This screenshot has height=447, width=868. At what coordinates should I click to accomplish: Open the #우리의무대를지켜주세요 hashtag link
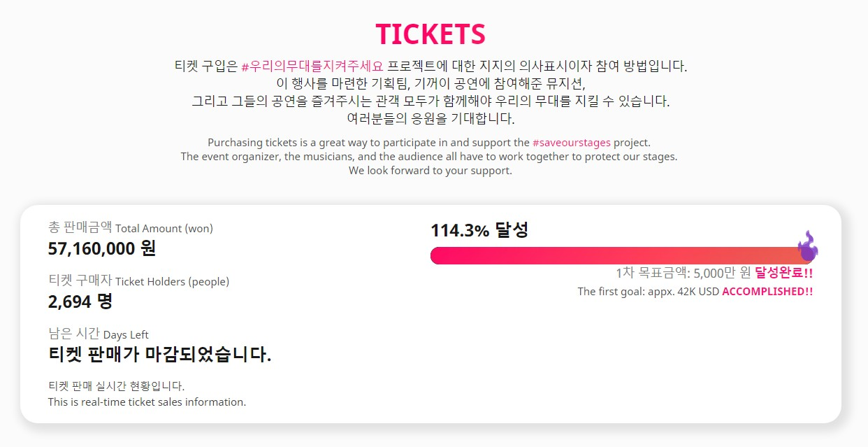(x=312, y=66)
